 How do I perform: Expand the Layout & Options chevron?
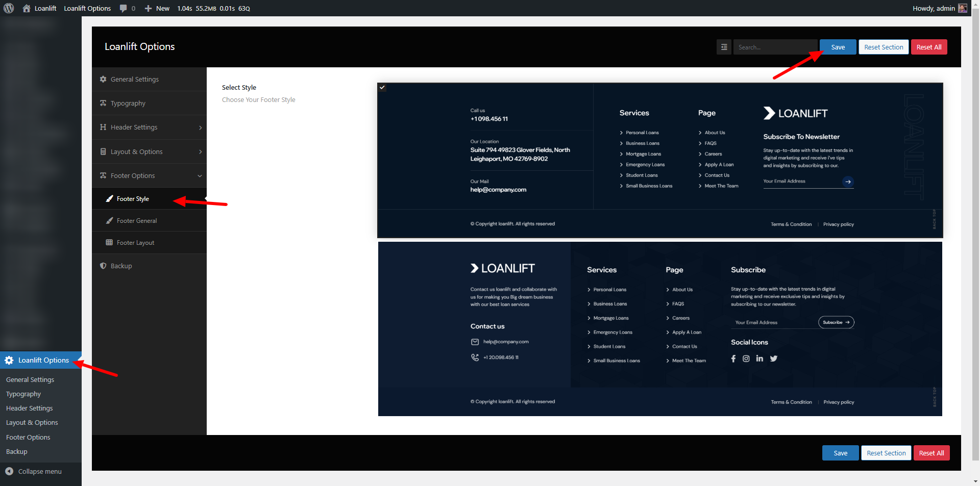pos(200,151)
